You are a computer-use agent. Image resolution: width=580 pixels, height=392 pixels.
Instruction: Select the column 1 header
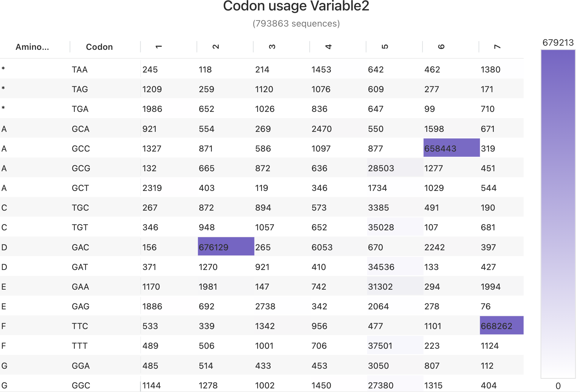click(159, 47)
